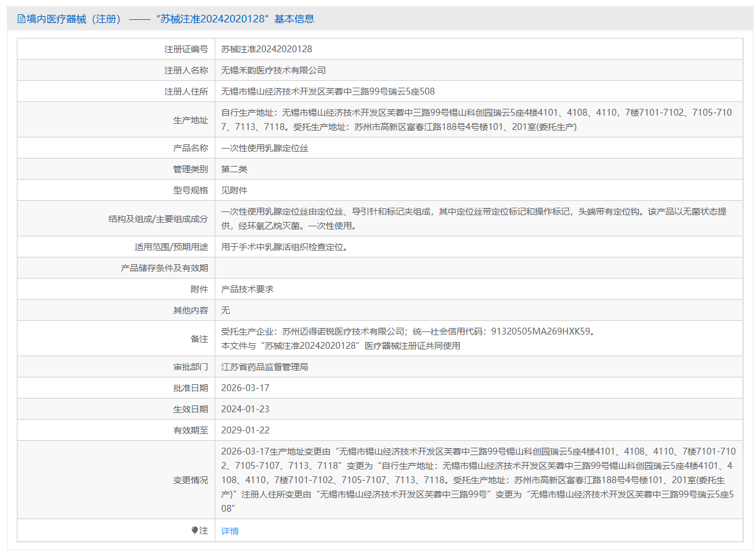Click the 第二类 value
Image resolution: width=756 pixels, height=559 pixels.
point(234,169)
